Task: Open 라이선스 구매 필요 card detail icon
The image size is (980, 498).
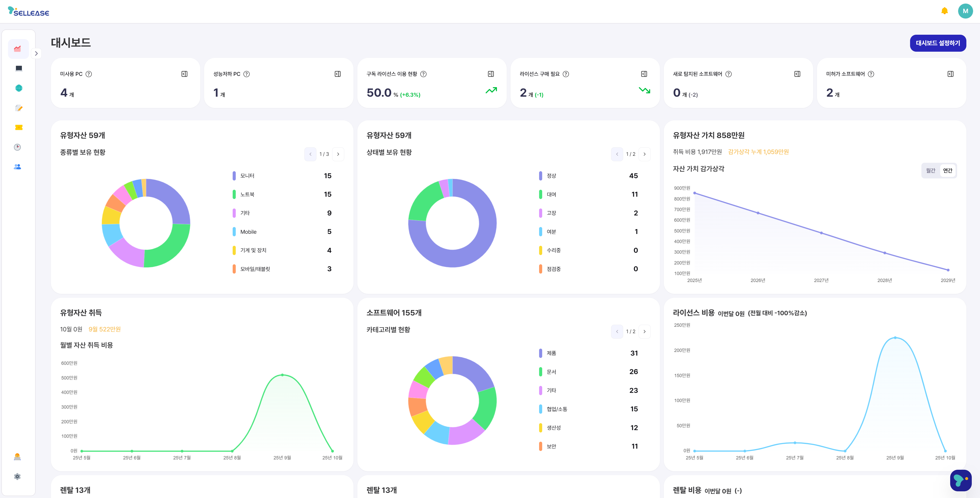Action: (644, 74)
